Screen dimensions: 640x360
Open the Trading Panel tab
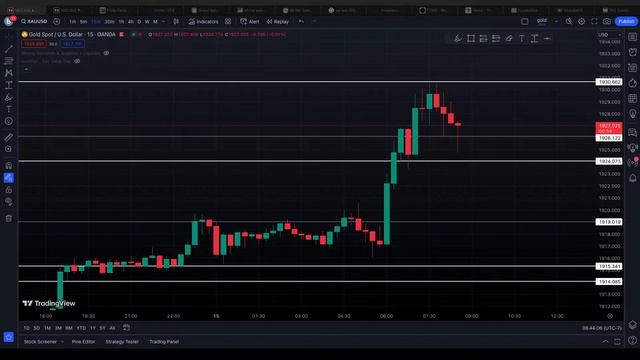click(164, 342)
